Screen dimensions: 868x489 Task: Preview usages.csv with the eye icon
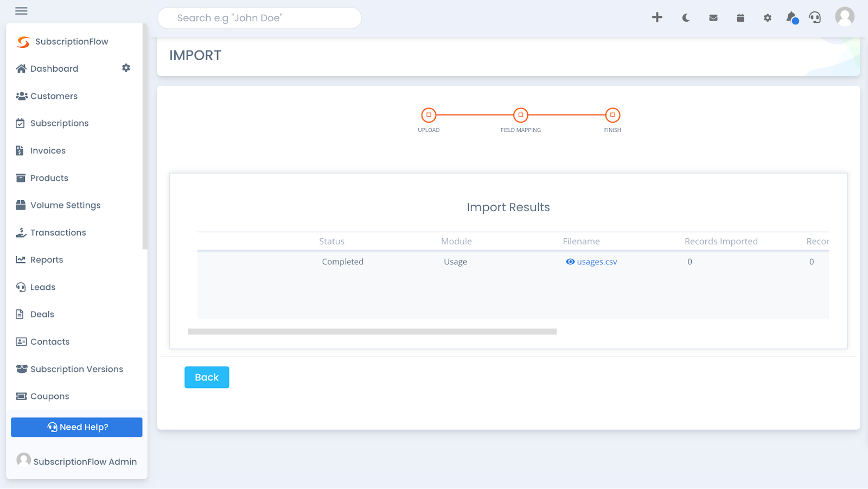(570, 262)
